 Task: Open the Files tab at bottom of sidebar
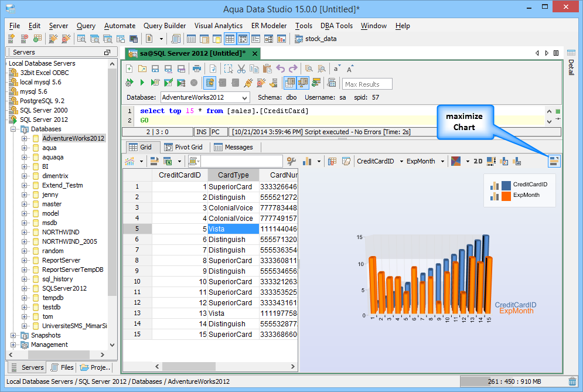62,367
